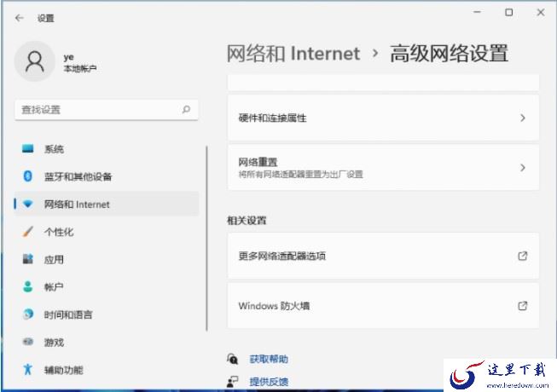Open 时间和语言 settings category
Screen dimensions: 557x392
[107, 314]
